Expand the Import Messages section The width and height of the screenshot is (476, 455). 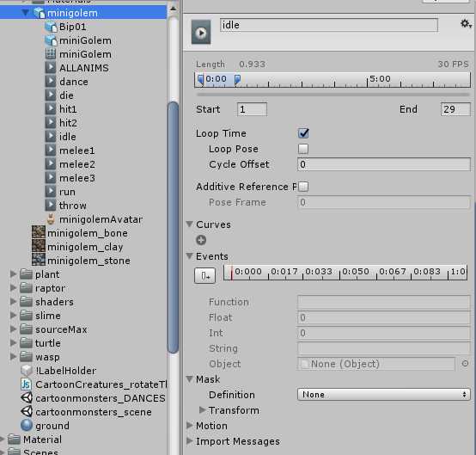[189, 441]
